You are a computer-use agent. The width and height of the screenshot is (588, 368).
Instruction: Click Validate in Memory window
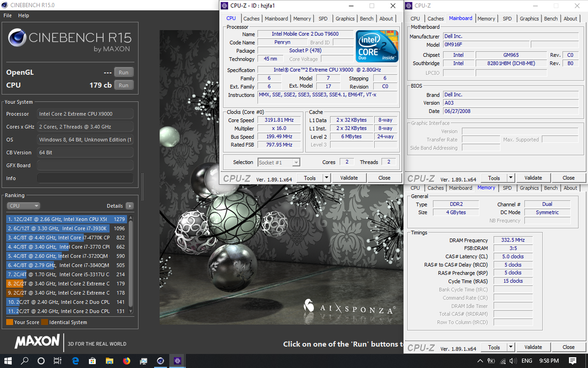point(533,347)
